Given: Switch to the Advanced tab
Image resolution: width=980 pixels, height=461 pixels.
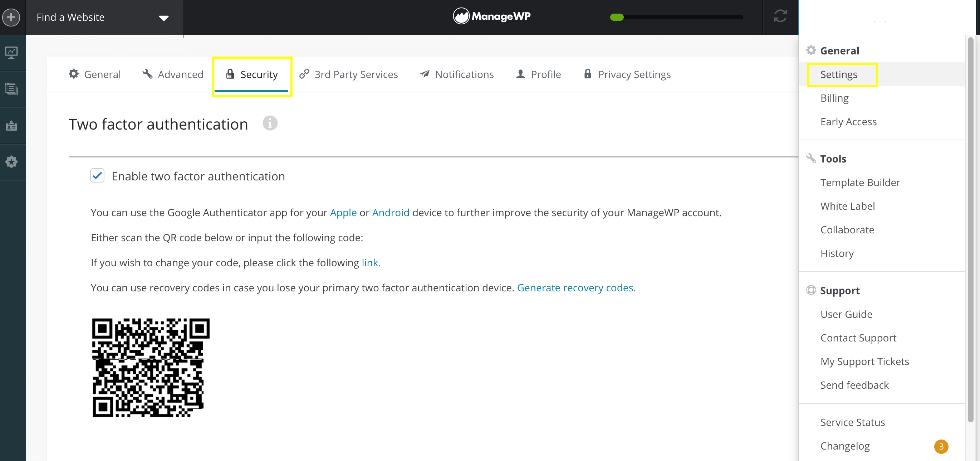Looking at the screenshot, I should (172, 74).
